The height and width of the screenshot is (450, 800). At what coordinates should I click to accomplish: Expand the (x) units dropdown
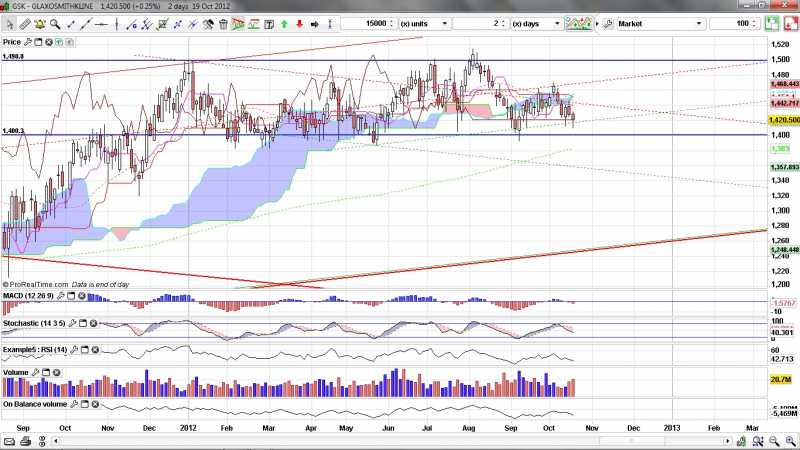(427, 22)
